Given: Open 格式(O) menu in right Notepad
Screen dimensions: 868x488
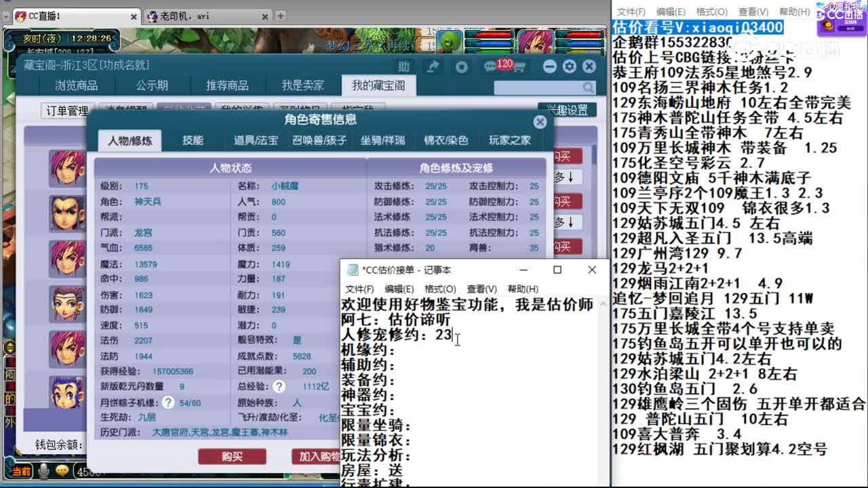Looking at the screenshot, I should click(711, 12).
